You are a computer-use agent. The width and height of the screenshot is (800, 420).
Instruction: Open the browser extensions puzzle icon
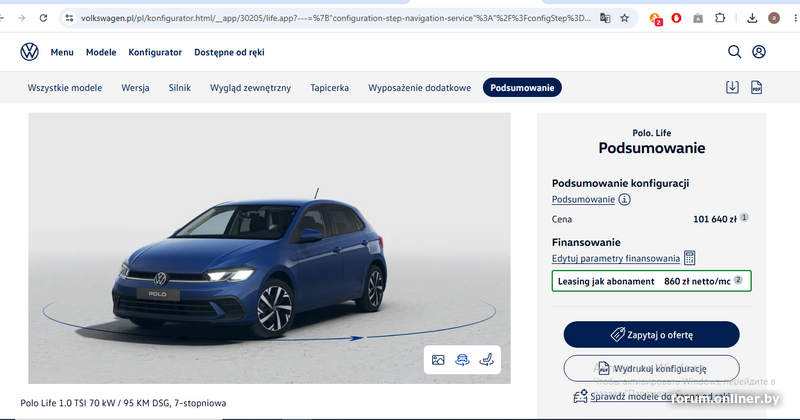click(x=720, y=18)
